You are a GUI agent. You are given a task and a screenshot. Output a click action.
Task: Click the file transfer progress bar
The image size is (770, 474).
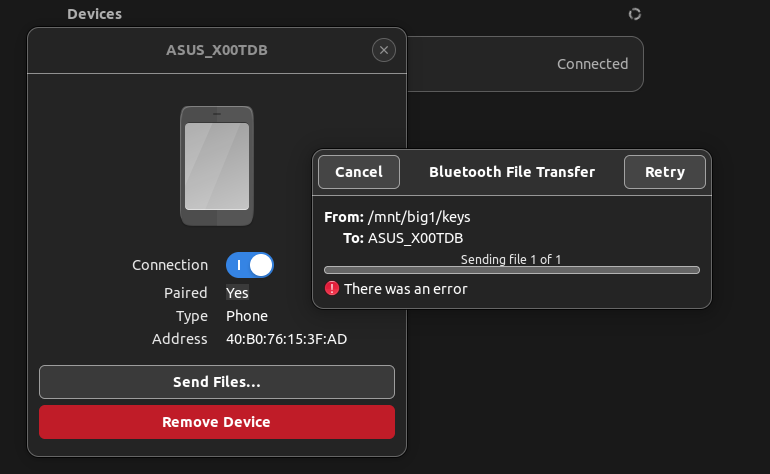pos(512,270)
